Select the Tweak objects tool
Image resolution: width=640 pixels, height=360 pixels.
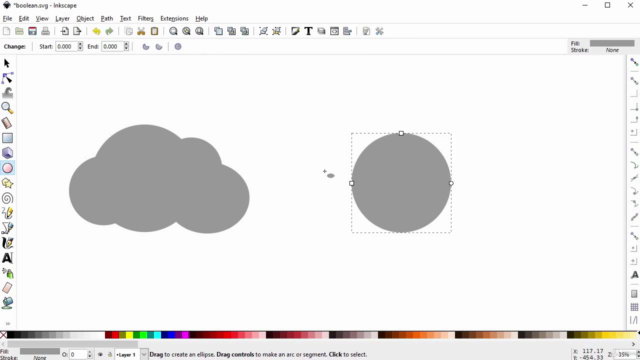tap(7, 93)
